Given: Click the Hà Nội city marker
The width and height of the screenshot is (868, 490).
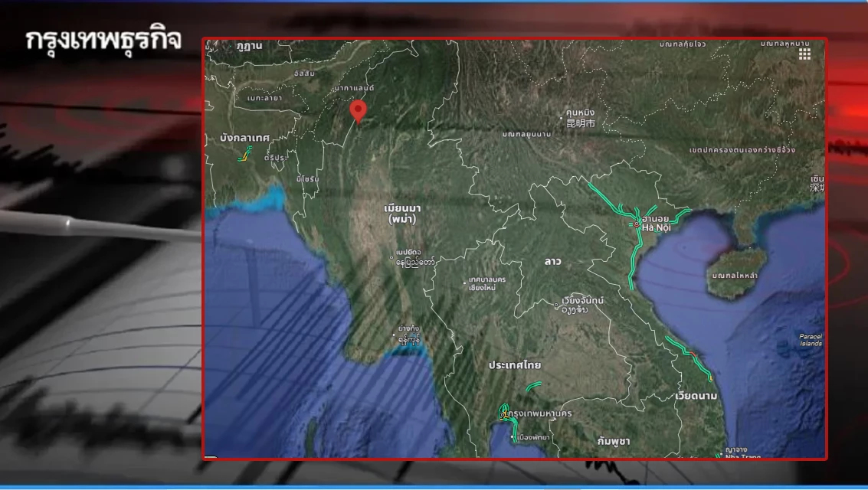Looking at the screenshot, I should 637,224.
